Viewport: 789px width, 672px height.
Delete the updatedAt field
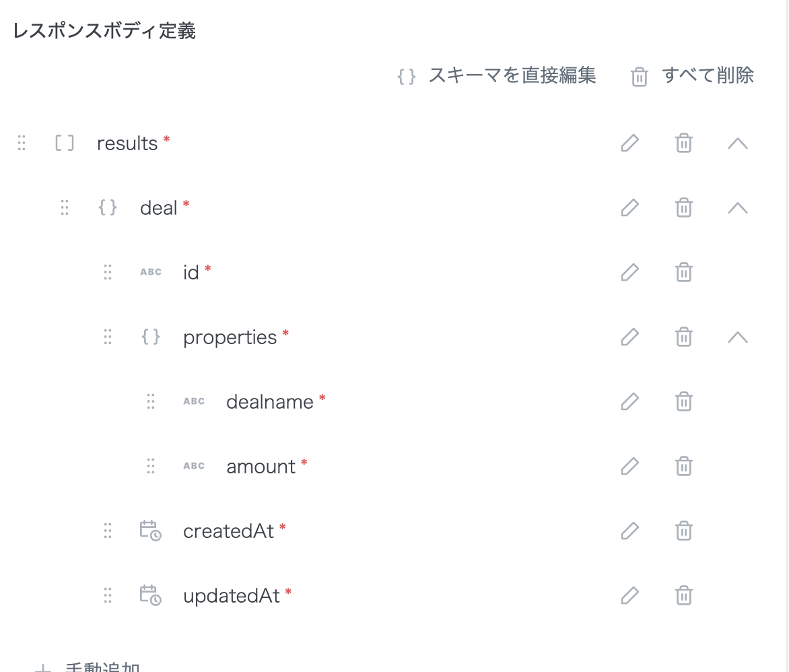pyautogui.click(x=683, y=596)
